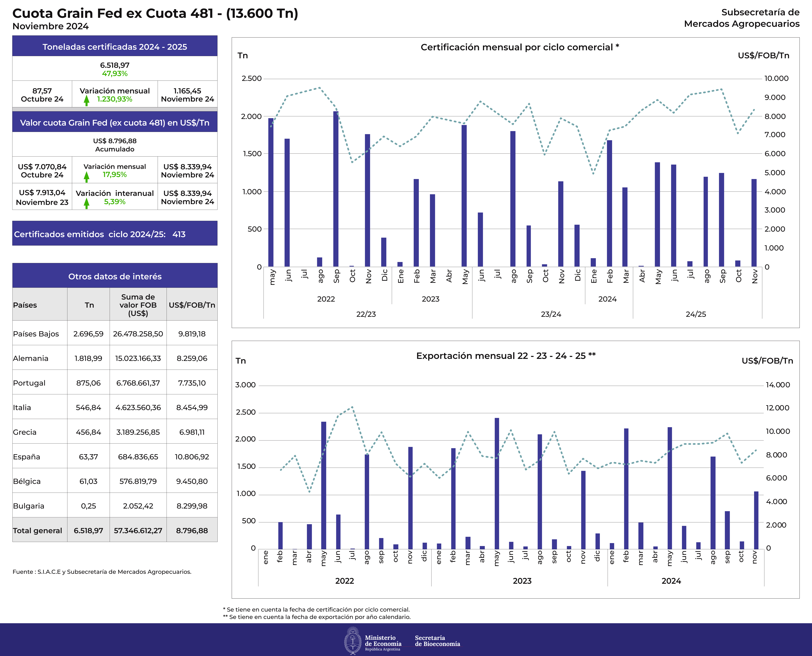
Task: Click Italia price 8.454,99
Action: [x=192, y=407]
